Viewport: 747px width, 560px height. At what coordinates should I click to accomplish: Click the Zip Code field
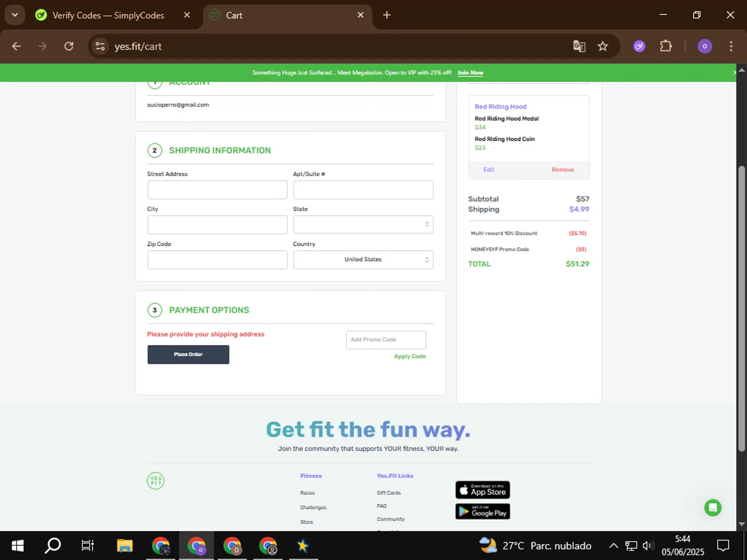217,259
